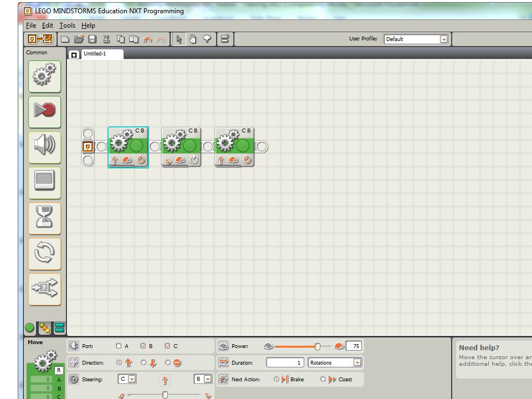The image size is (532, 399).
Task: Enable Port A checkbox
Action: [119, 346]
